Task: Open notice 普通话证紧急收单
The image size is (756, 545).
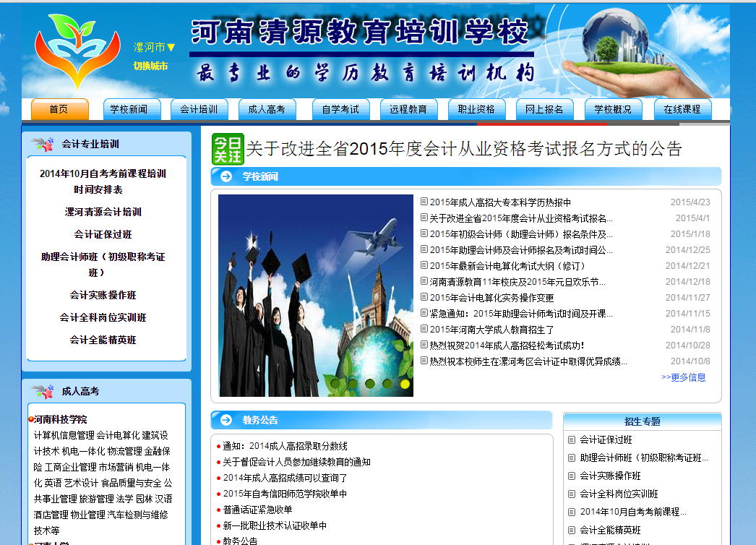Action: point(257,510)
